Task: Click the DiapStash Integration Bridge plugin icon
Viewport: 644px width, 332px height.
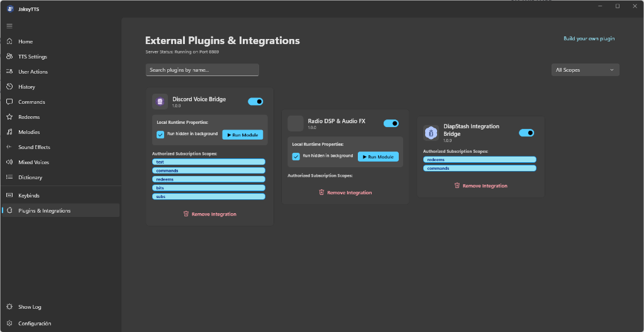Action: pos(431,133)
